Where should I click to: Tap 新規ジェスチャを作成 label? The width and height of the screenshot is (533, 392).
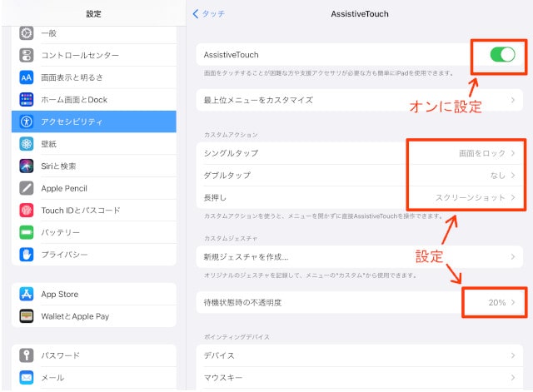coord(246,257)
